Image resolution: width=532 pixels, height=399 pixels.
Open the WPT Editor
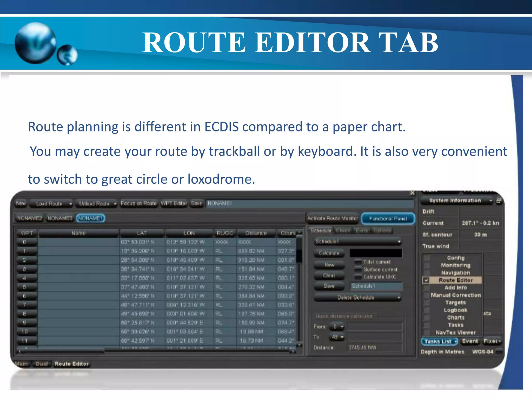click(x=174, y=203)
